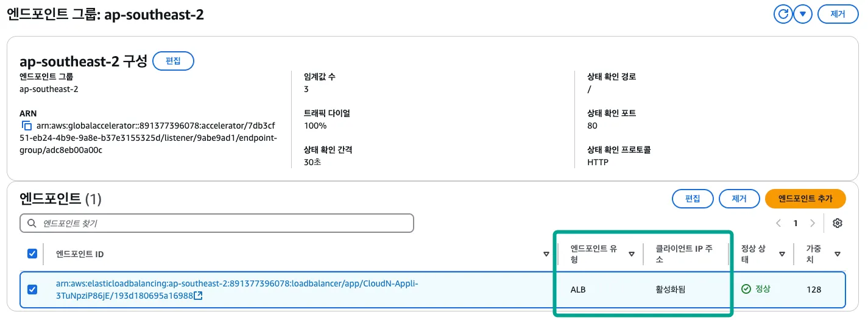Click top-right 제거 button for endpoint group
Screen dimensions: 868x320
[838, 14]
